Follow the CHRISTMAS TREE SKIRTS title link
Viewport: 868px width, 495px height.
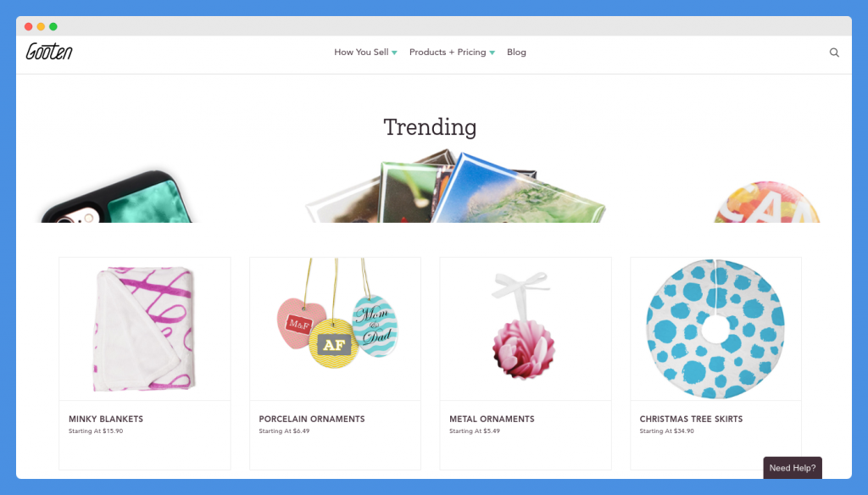(x=691, y=420)
